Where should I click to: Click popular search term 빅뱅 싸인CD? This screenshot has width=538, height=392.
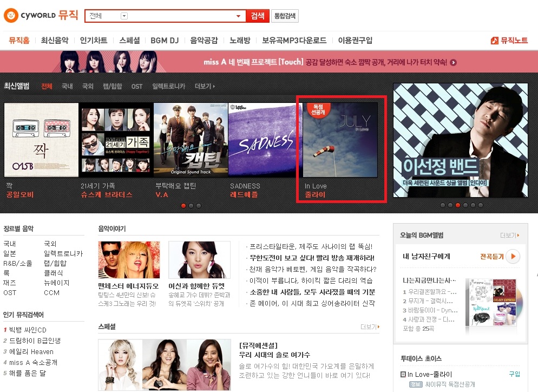28,330
